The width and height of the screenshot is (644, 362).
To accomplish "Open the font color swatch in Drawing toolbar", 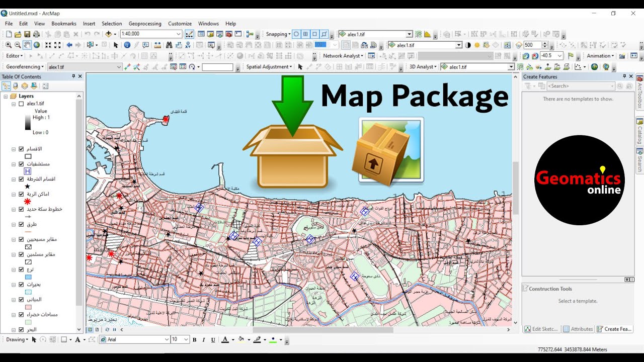I will pyautogui.click(x=225, y=340).
